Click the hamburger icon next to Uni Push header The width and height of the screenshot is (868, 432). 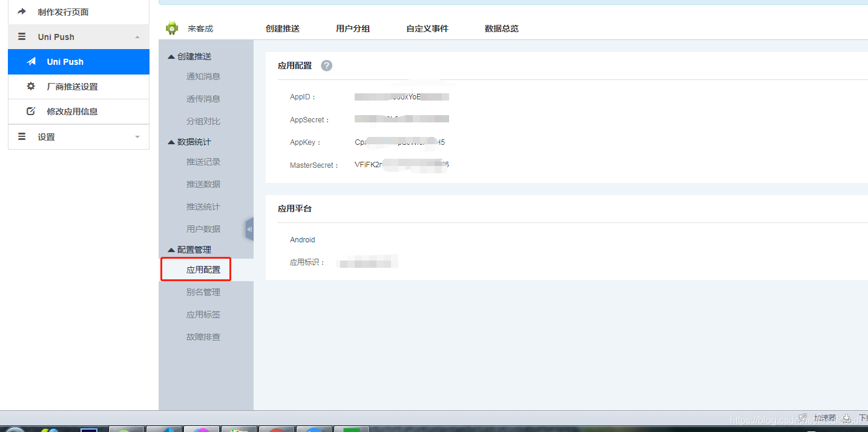tap(22, 37)
